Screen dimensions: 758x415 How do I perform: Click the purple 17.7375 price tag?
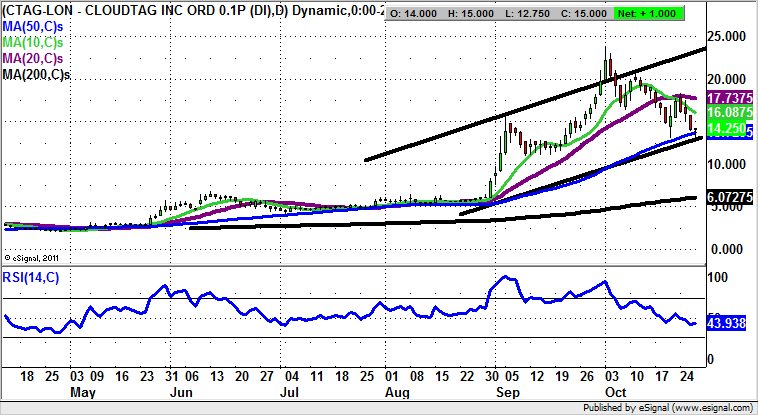[x=728, y=100]
